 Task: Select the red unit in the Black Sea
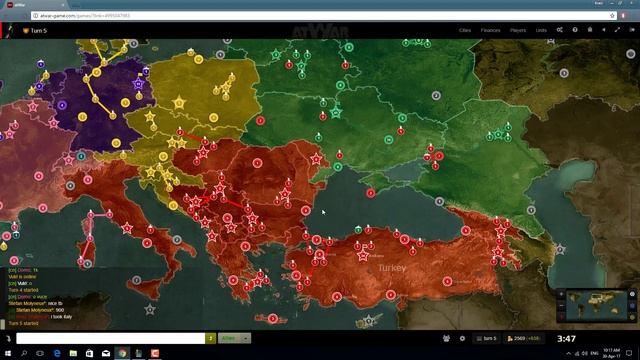pos(371,193)
